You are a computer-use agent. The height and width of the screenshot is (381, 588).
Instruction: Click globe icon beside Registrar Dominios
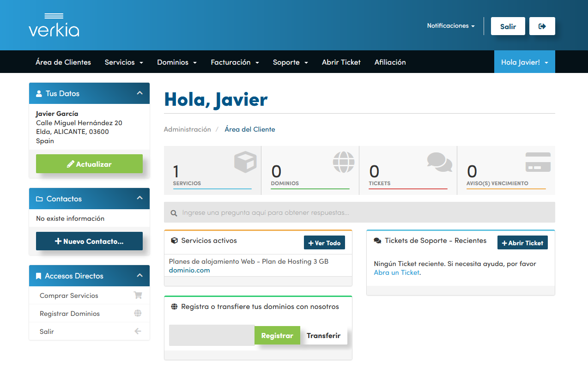tap(138, 314)
